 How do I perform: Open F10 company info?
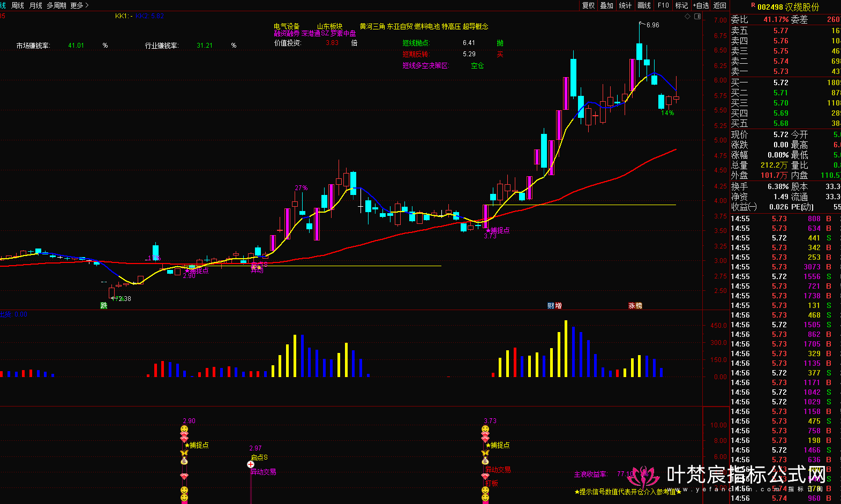point(663,5)
